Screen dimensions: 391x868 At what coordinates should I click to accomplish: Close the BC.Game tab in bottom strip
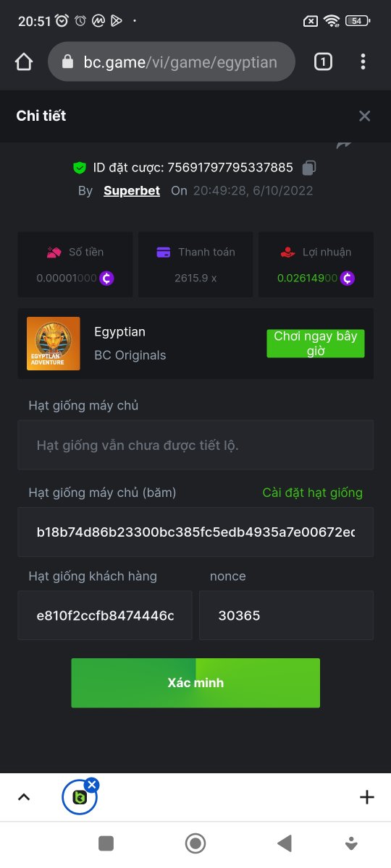(x=91, y=785)
